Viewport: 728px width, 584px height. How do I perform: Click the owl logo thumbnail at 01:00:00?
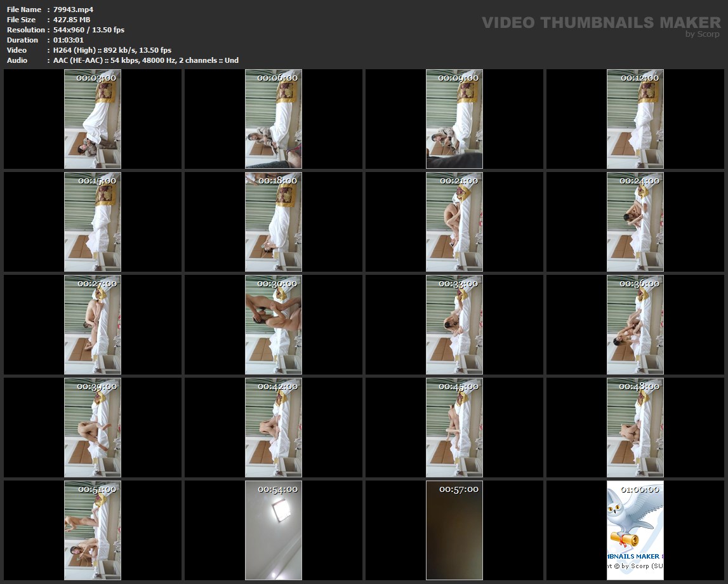[x=635, y=530]
